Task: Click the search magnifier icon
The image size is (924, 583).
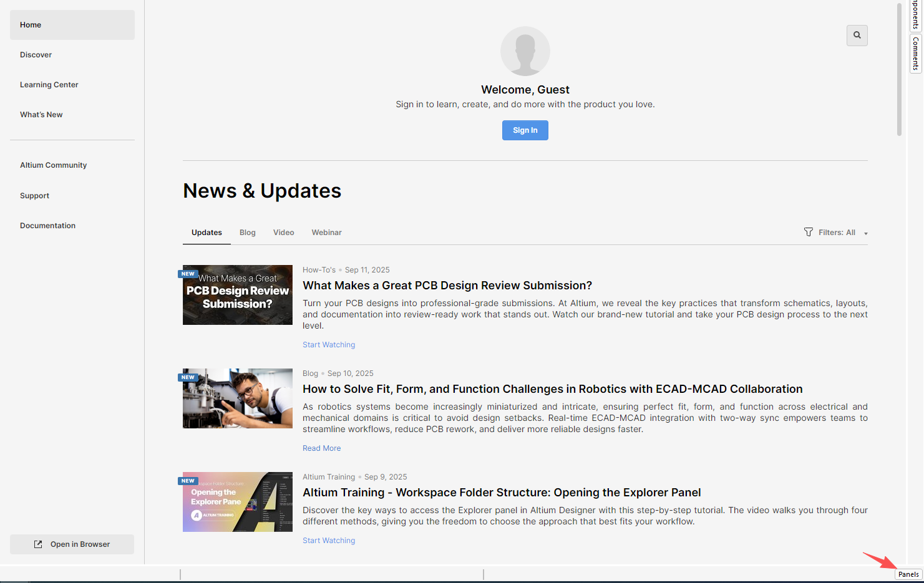Action: point(857,36)
